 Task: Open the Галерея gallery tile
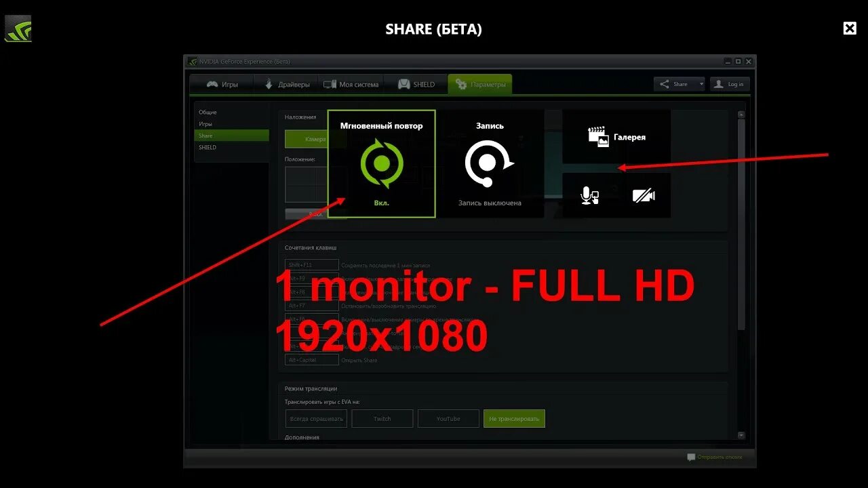pos(616,137)
